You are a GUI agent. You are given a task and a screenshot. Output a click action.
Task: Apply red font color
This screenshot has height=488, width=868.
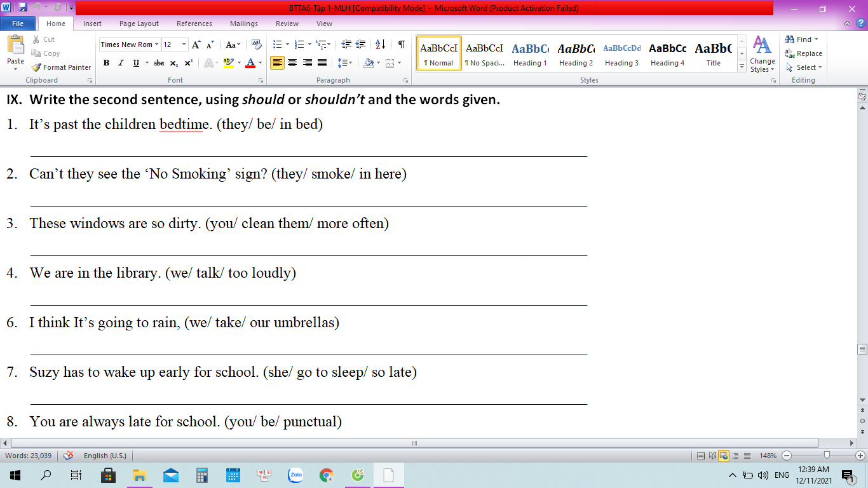point(250,63)
